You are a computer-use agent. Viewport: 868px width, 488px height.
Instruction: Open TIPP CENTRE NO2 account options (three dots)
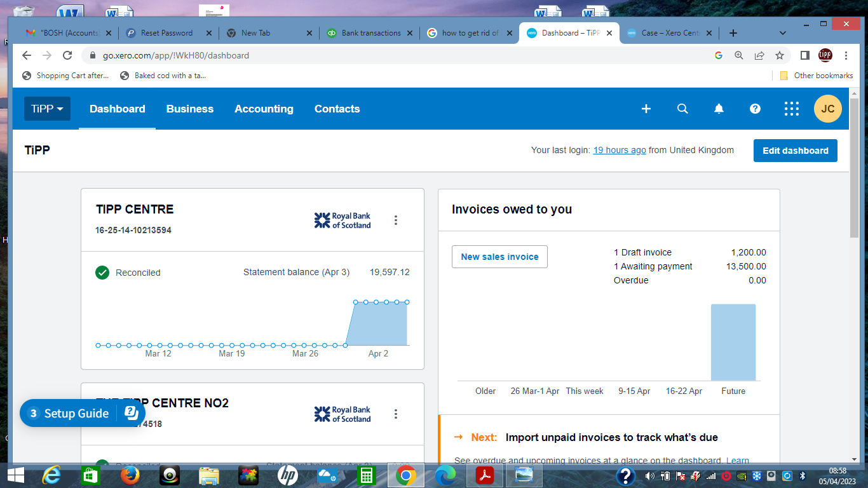pos(396,414)
